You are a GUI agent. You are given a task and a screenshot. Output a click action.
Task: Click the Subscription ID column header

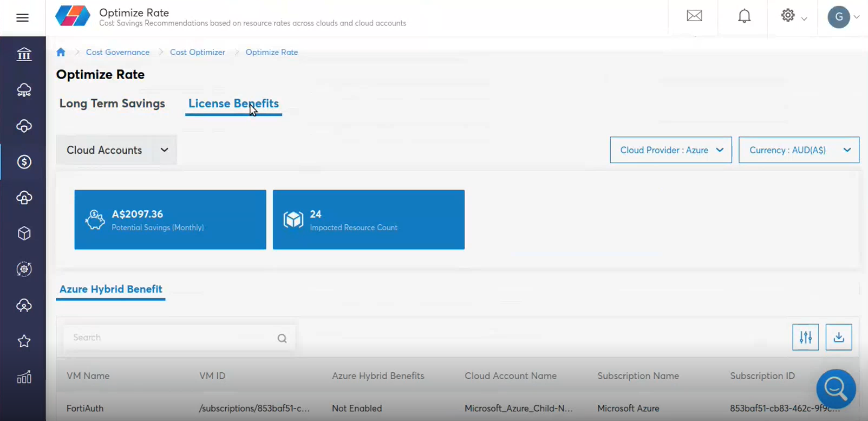click(762, 375)
